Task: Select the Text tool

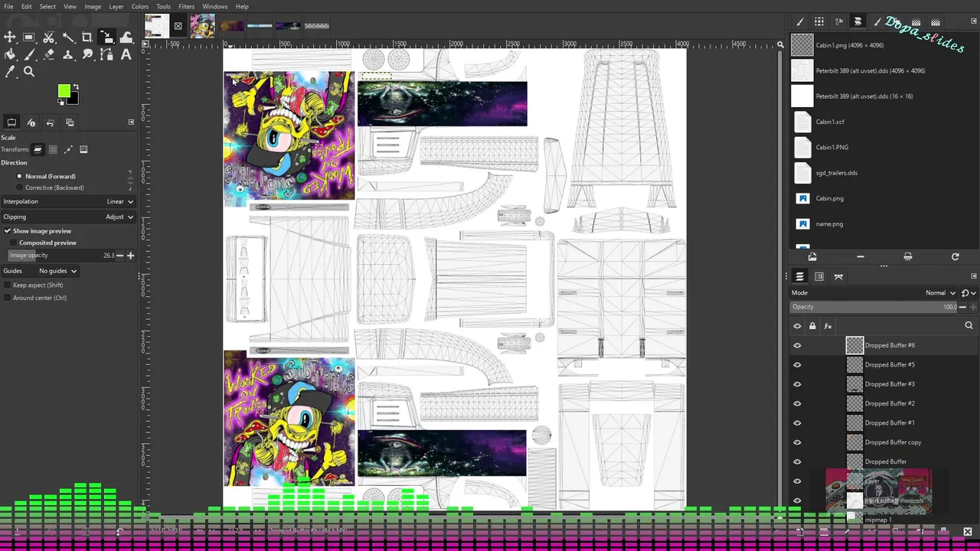Action: (126, 54)
